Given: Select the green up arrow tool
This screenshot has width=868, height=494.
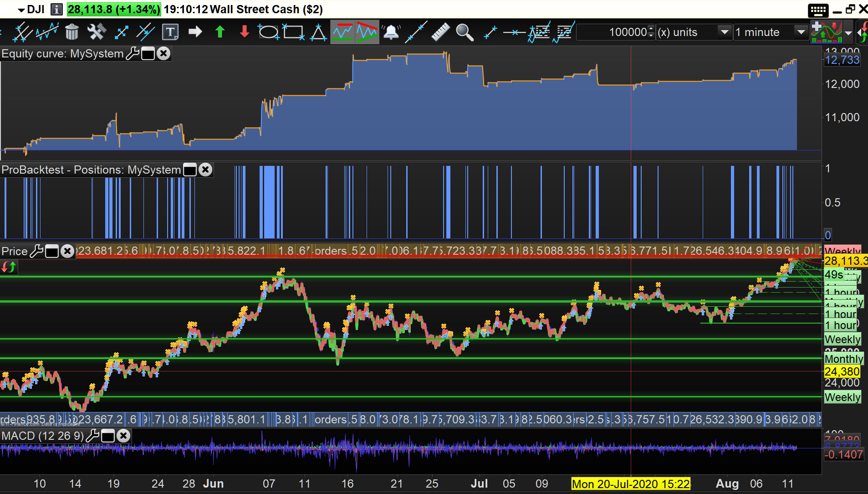Looking at the screenshot, I should pyautogui.click(x=220, y=32).
